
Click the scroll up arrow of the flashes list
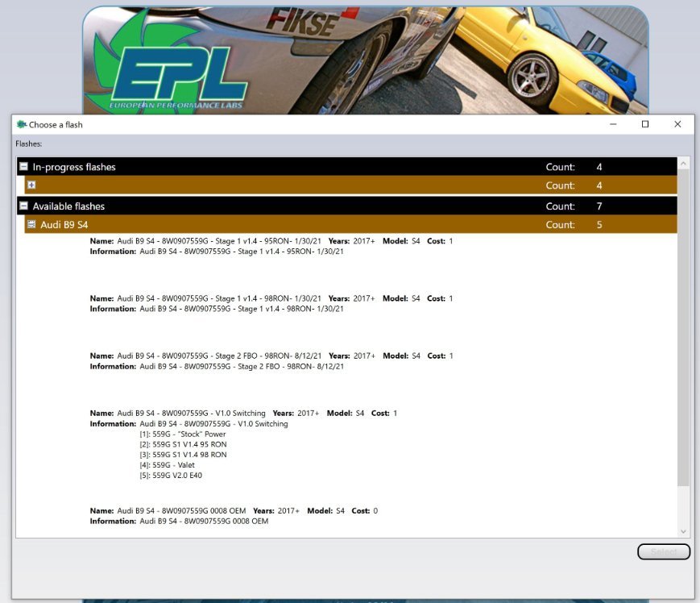[683, 164]
